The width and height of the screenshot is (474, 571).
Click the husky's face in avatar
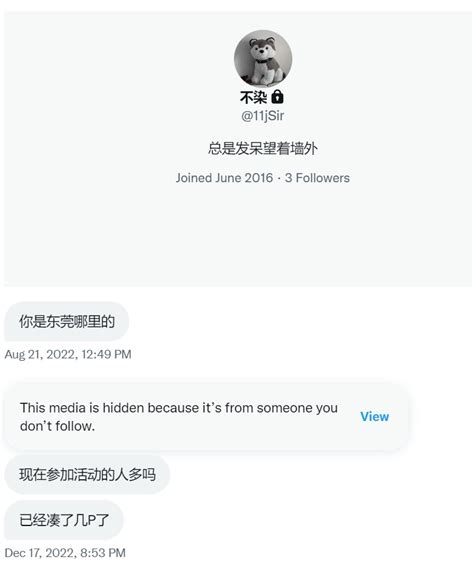point(263,49)
